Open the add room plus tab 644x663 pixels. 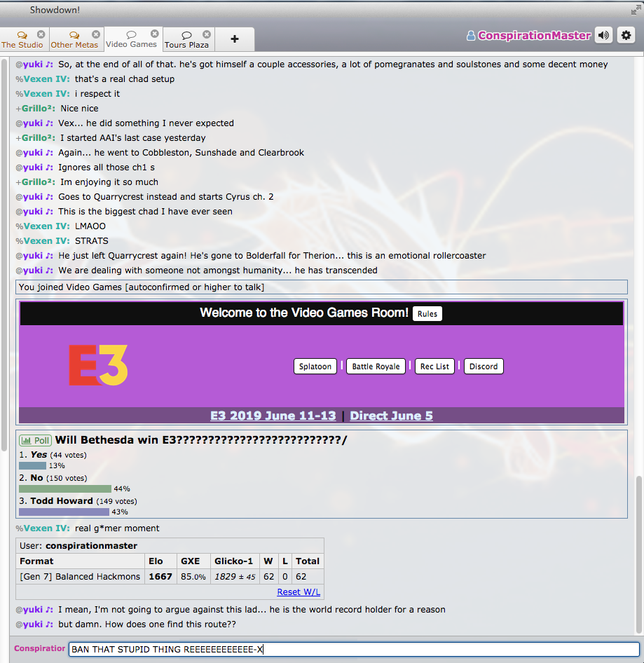tap(235, 39)
